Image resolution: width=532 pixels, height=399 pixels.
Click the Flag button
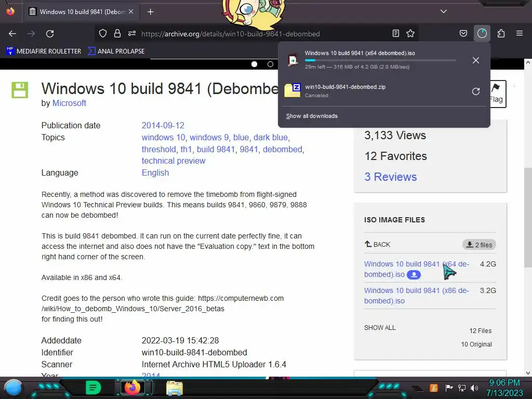pos(498,94)
